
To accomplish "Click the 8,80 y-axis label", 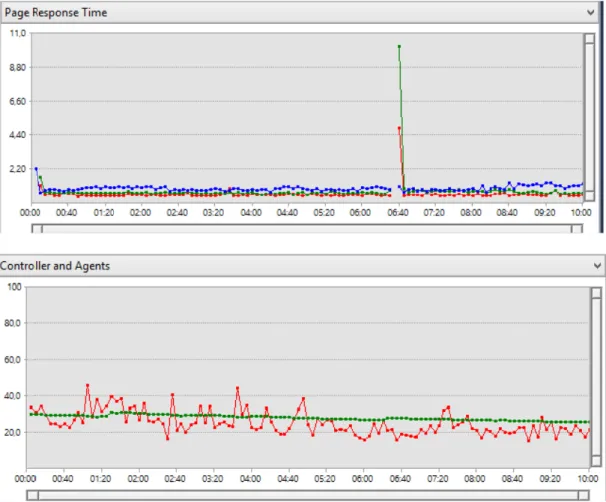I will click(x=17, y=68).
